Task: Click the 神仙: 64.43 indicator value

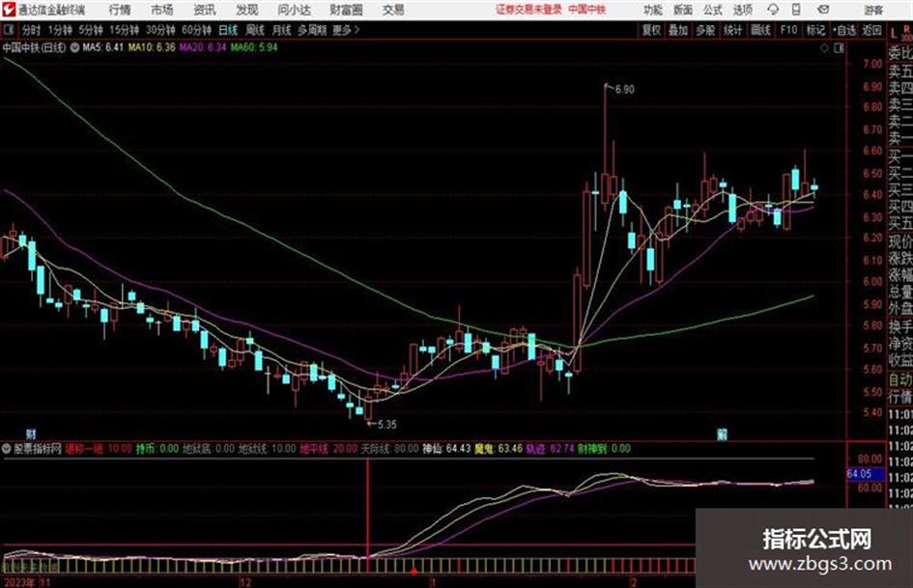Action: [446, 449]
